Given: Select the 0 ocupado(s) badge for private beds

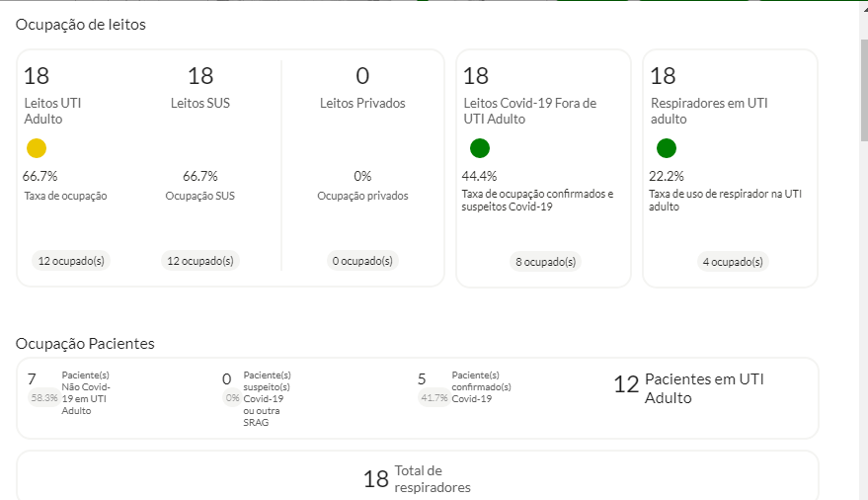Looking at the screenshot, I should [362, 261].
